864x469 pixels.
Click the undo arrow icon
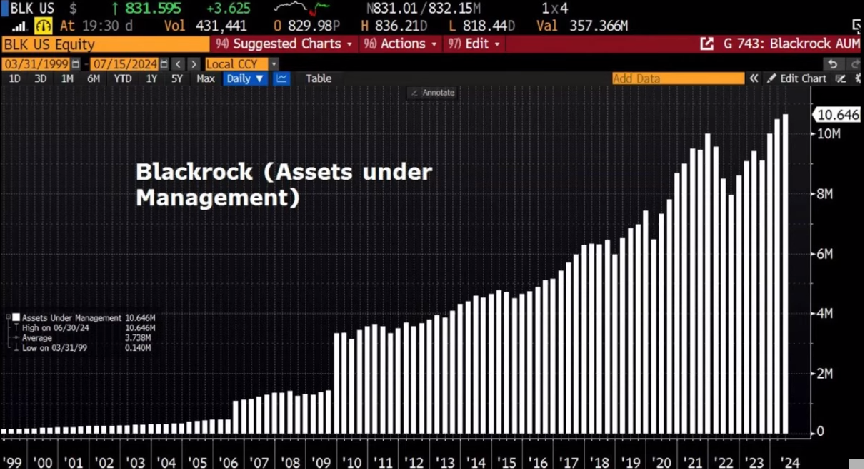pos(832,64)
